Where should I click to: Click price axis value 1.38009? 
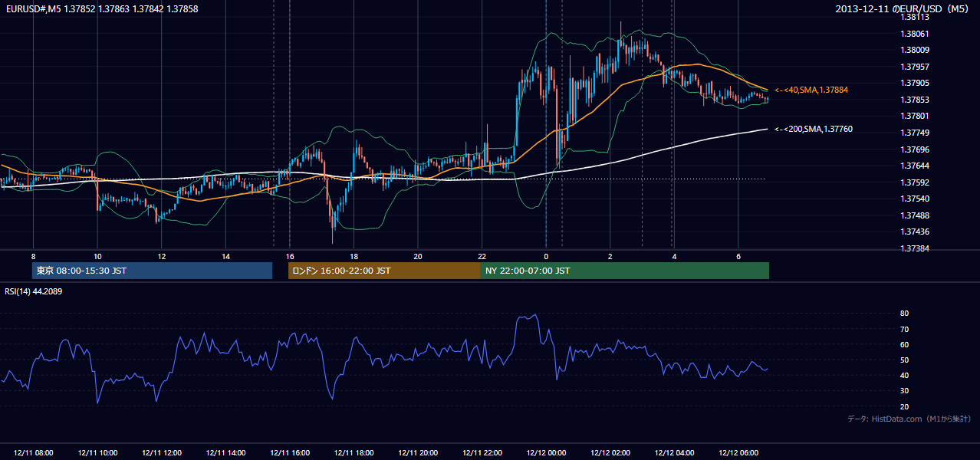click(915, 50)
